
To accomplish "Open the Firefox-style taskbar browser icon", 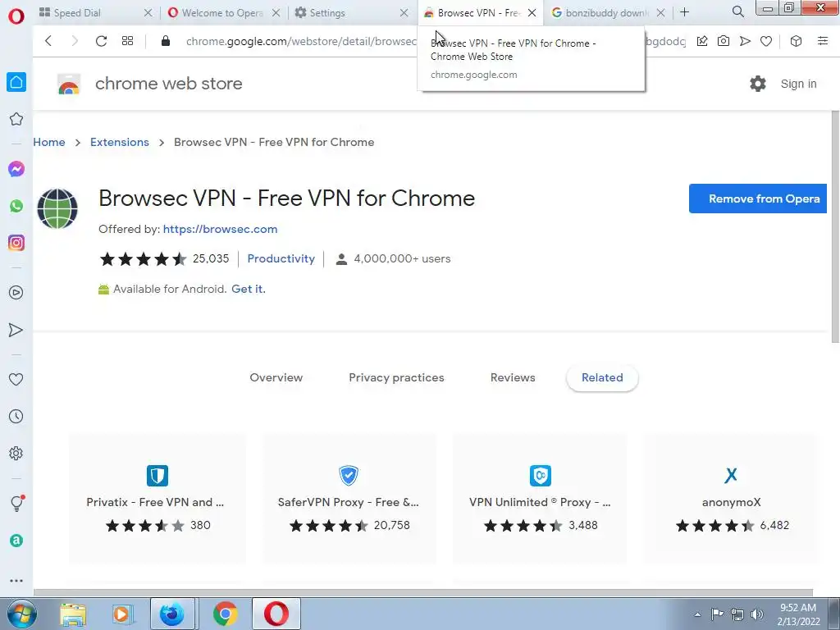I will click(172, 614).
